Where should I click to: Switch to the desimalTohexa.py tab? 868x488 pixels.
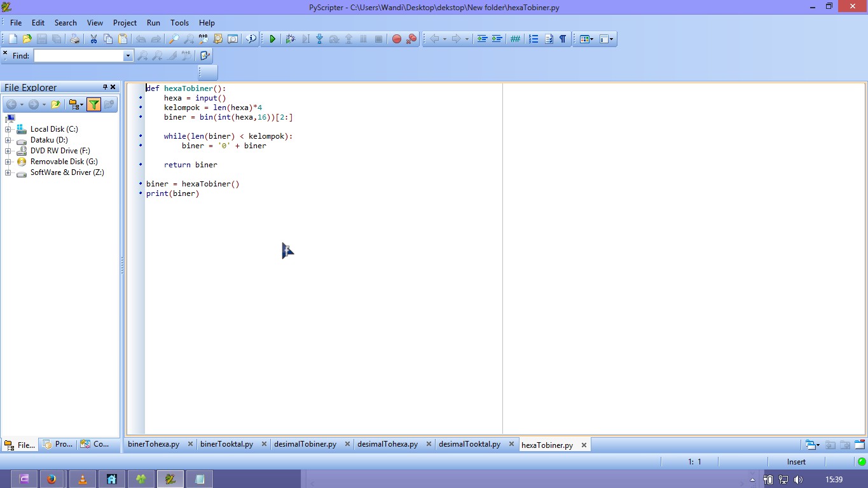click(x=388, y=444)
